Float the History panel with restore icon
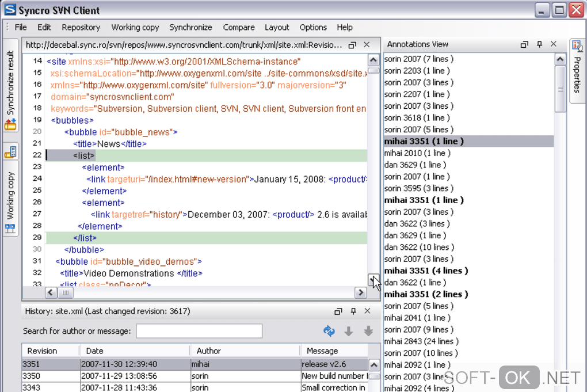 (338, 311)
